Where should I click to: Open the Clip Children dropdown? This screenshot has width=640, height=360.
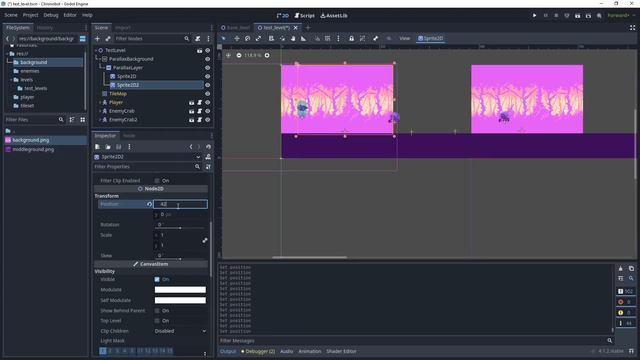tap(180, 331)
